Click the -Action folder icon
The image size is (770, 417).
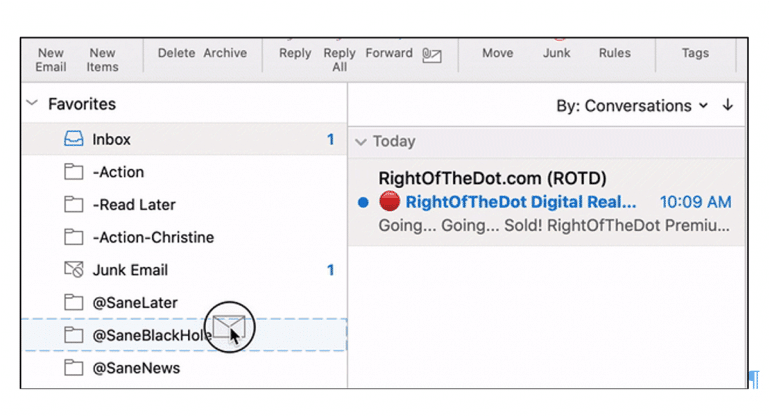pos(73,173)
